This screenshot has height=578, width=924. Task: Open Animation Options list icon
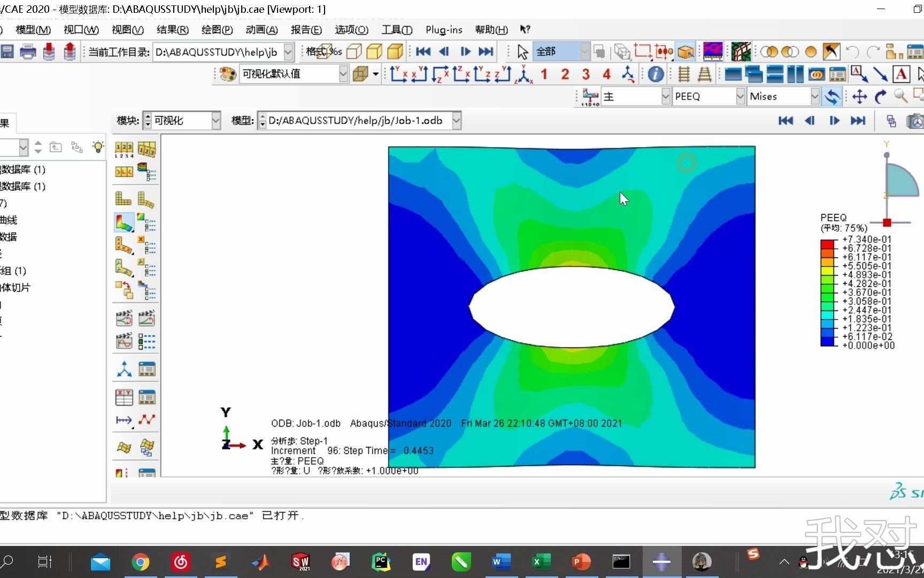[x=147, y=341]
